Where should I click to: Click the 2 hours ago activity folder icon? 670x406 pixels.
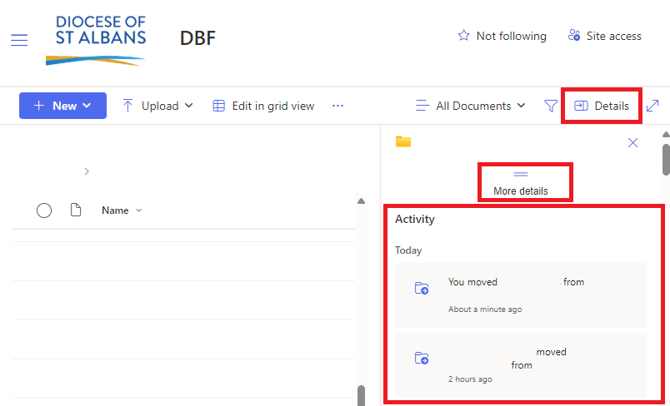click(x=422, y=358)
